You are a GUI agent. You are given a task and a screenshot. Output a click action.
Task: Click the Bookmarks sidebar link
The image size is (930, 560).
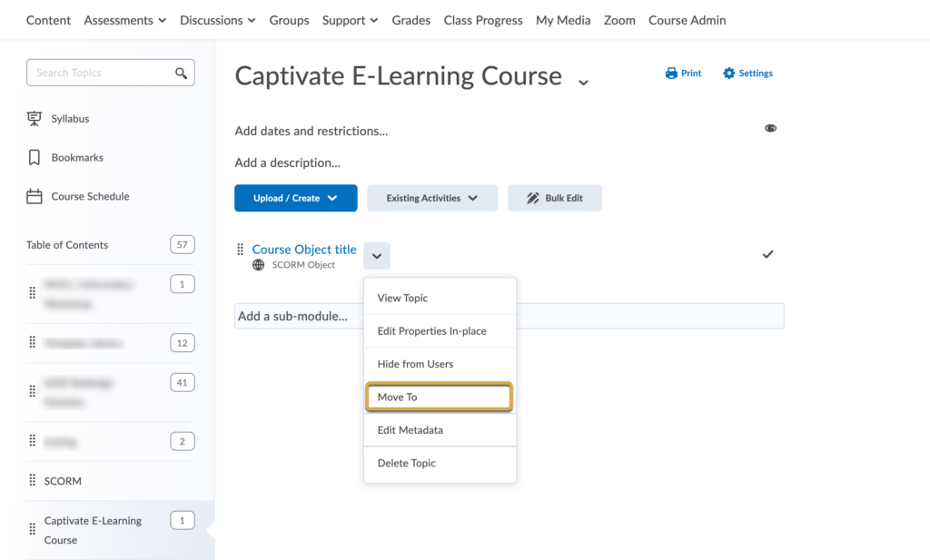pyautogui.click(x=77, y=158)
